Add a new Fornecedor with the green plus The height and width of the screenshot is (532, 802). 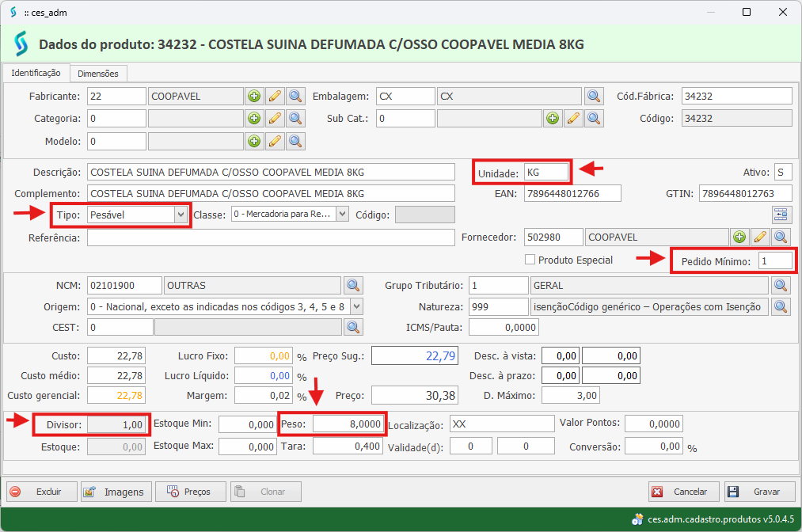(x=739, y=237)
